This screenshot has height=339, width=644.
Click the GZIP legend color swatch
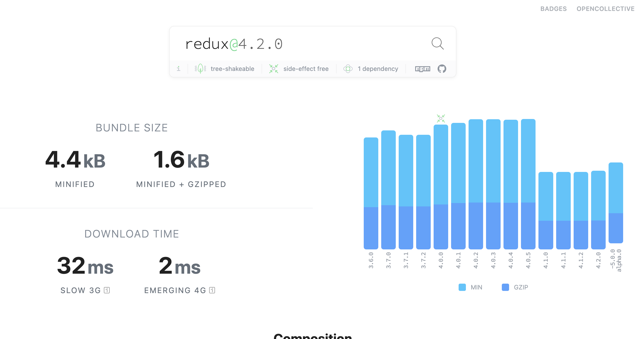(x=505, y=287)
